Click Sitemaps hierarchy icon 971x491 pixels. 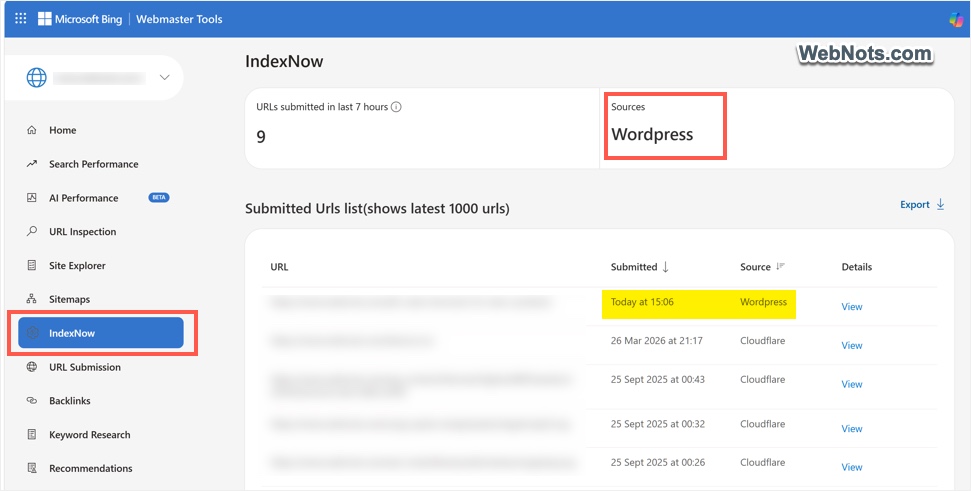pos(32,299)
